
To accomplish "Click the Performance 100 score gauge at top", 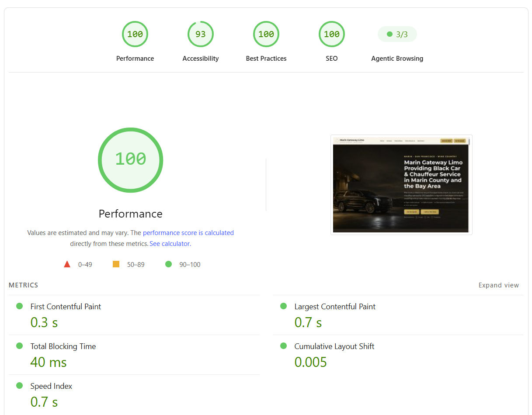I will click(x=135, y=34).
